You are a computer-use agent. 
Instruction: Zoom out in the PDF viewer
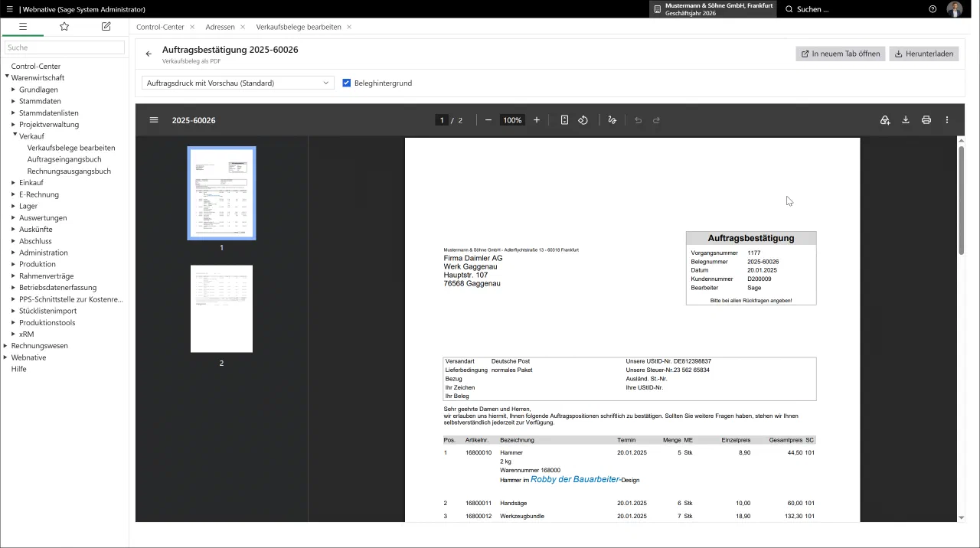click(488, 120)
